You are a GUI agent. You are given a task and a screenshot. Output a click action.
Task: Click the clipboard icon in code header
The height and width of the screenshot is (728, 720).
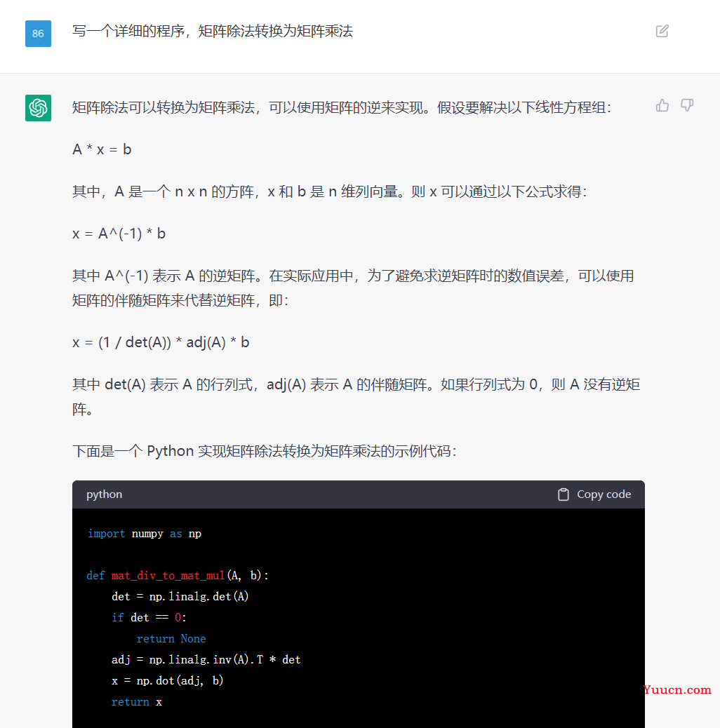pos(563,494)
